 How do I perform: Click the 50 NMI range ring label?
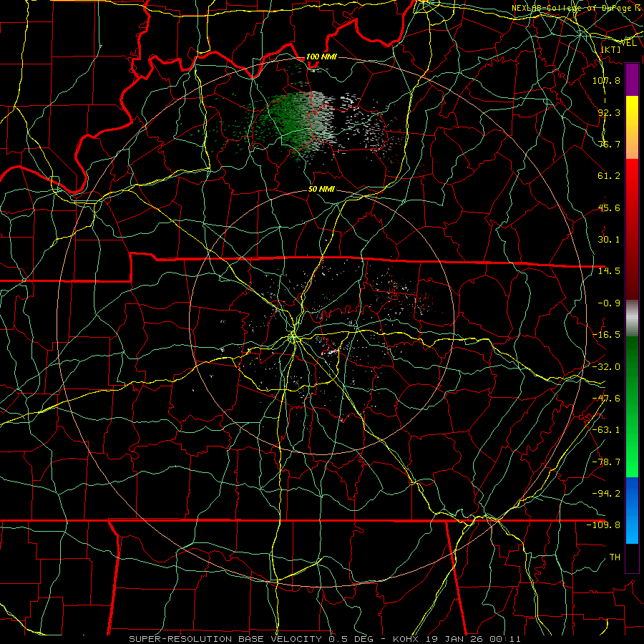(x=321, y=190)
